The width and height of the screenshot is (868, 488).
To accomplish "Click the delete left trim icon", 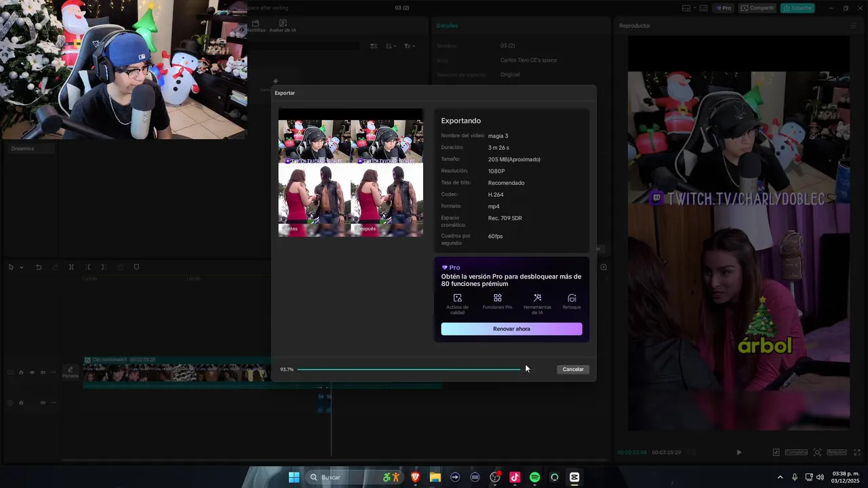I will (87, 267).
